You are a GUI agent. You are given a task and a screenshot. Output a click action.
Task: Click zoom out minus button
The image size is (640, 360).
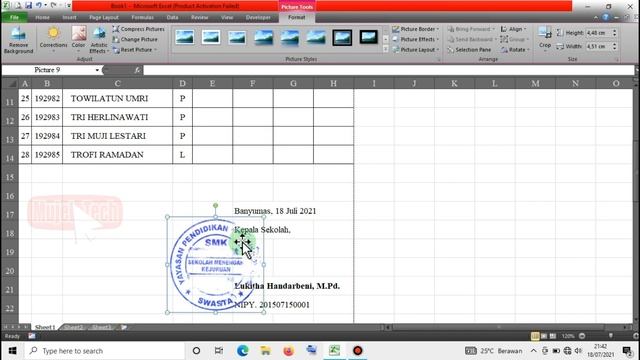[582, 336]
